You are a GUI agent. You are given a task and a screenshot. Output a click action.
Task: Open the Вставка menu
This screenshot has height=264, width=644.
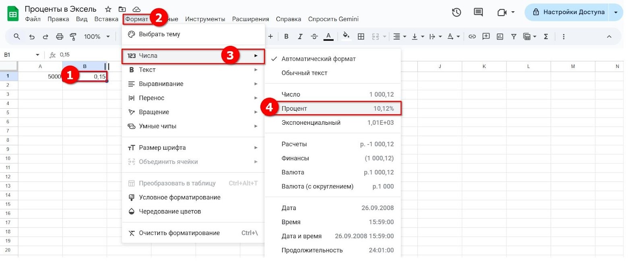click(x=106, y=19)
